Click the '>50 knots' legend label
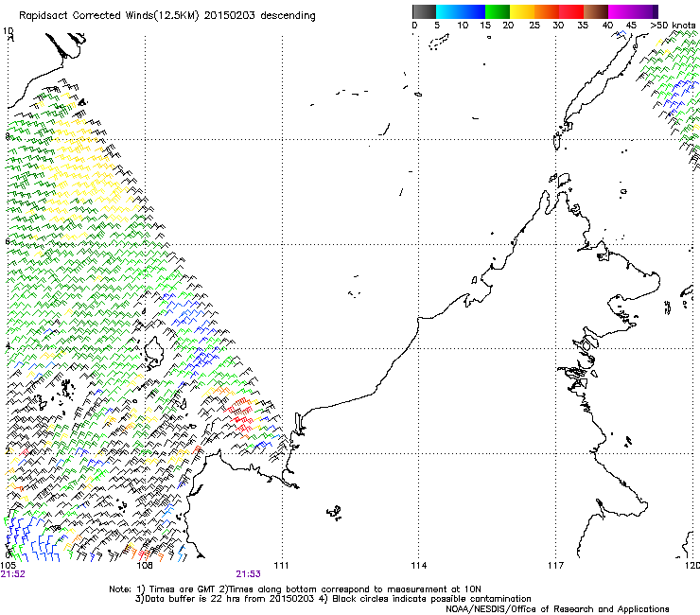 pyautogui.click(x=673, y=25)
